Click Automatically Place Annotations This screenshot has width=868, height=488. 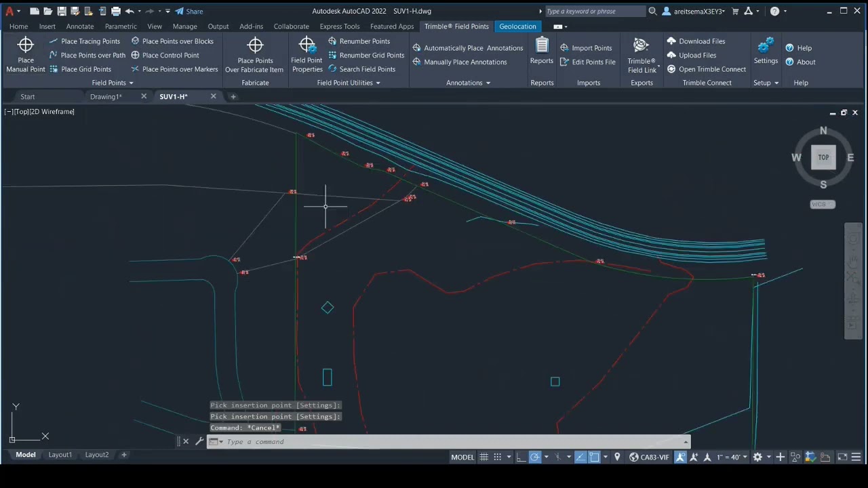(468, 48)
